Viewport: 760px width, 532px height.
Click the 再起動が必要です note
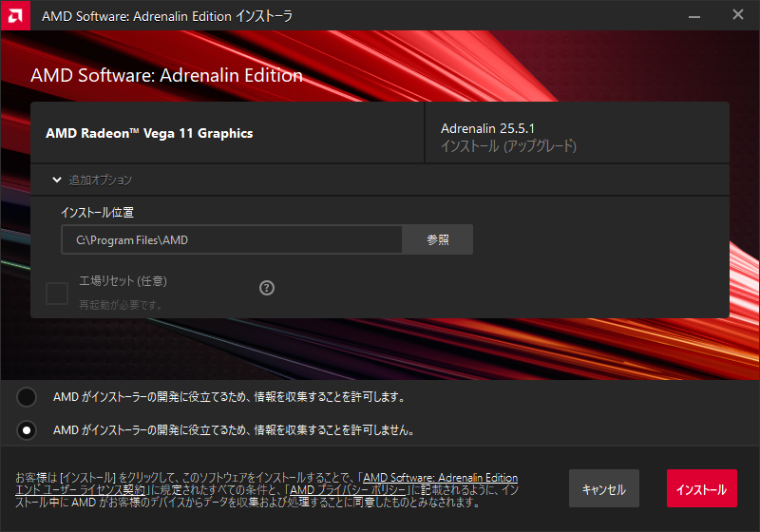(x=121, y=305)
